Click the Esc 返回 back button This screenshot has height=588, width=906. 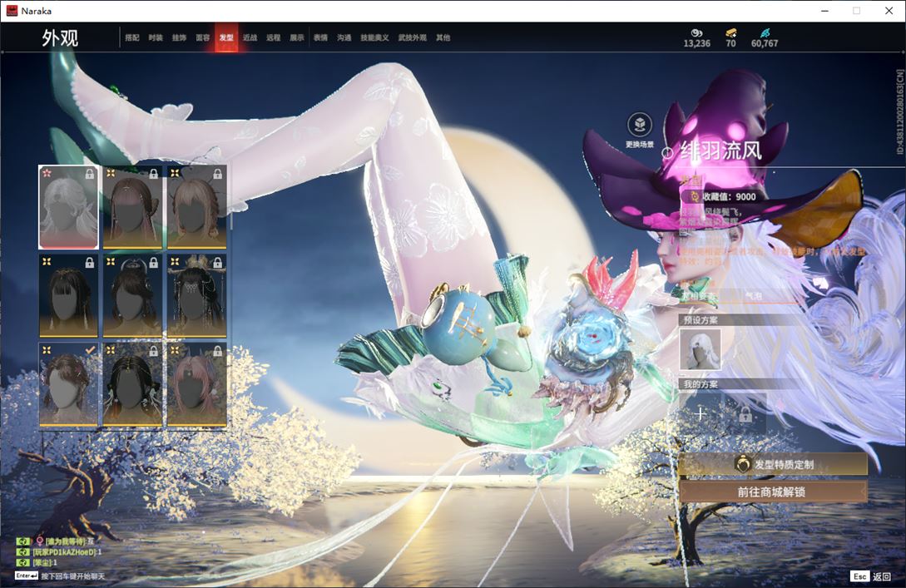[871, 576]
